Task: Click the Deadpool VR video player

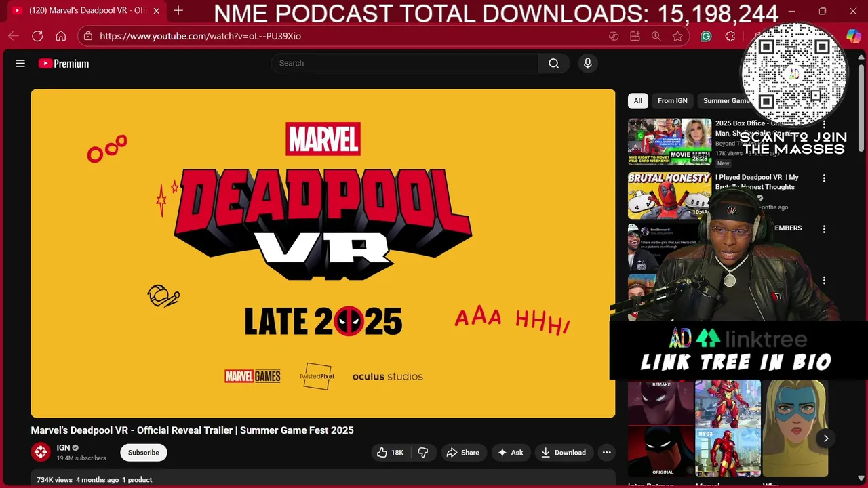Action: [323, 253]
